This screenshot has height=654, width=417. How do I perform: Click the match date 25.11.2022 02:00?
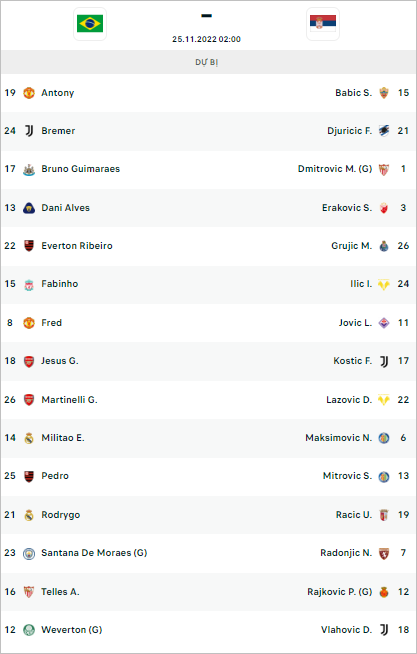pos(206,39)
